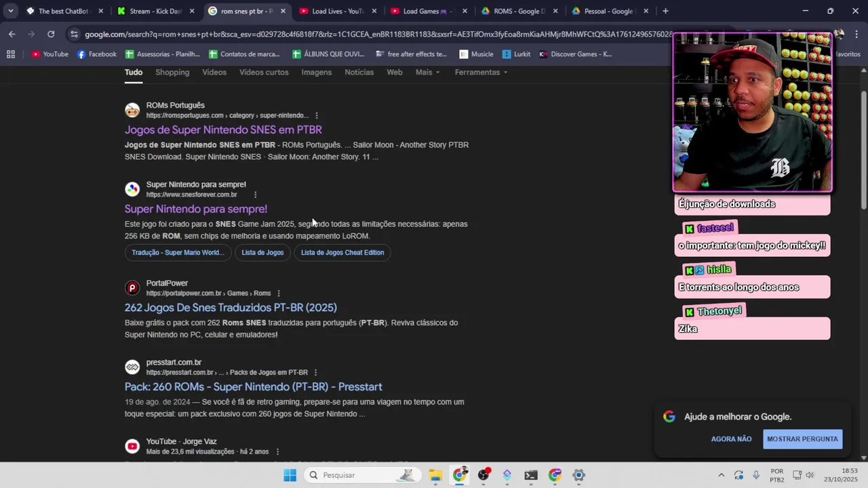Open the terminal app in the taskbar
This screenshot has width=868, height=488.
coord(531,475)
